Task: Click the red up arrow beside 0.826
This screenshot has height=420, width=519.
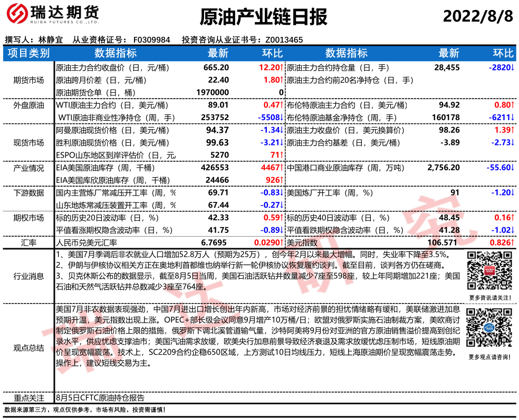Action: point(513,242)
